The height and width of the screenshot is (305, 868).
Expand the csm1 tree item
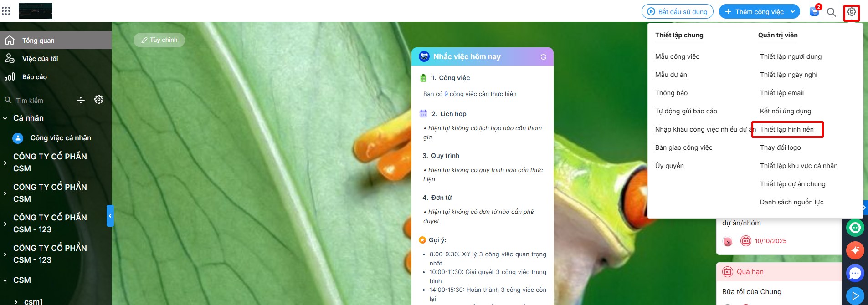[16, 302]
